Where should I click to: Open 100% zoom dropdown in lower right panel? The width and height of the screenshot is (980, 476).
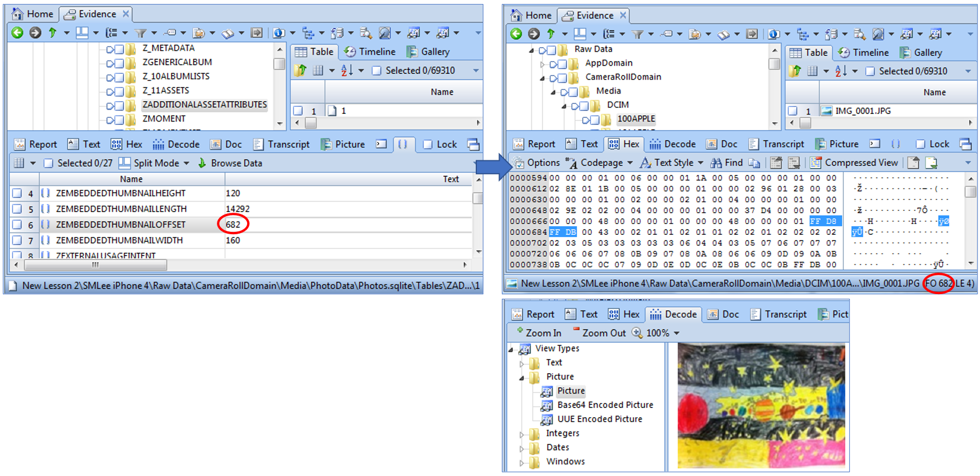coord(676,333)
